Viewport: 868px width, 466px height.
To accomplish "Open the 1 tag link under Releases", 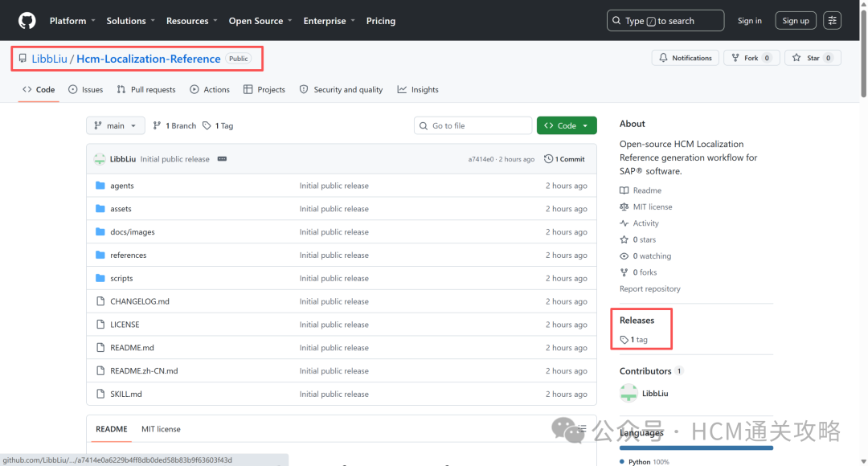I will tap(634, 340).
